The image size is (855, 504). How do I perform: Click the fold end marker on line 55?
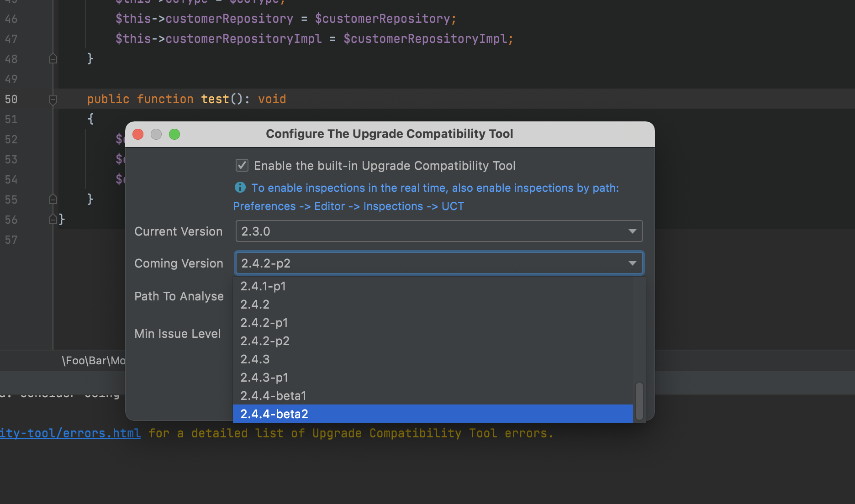coord(53,199)
